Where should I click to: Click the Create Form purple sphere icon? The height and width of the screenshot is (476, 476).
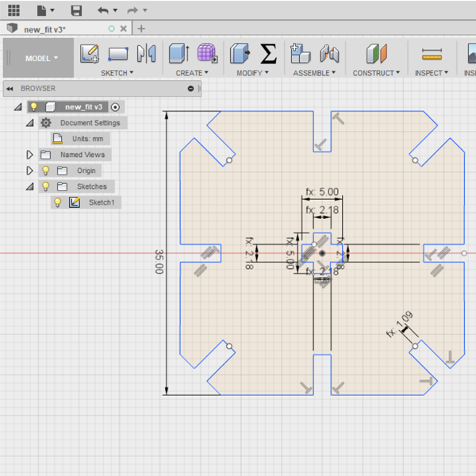tap(207, 54)
